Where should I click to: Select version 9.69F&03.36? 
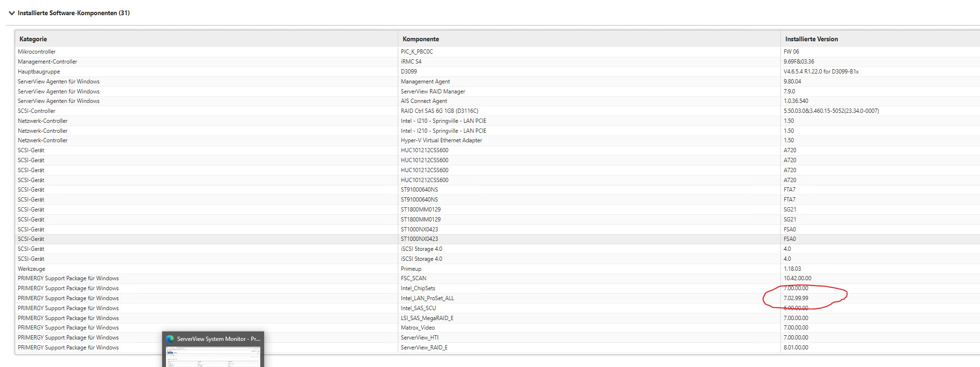[799, 62]
